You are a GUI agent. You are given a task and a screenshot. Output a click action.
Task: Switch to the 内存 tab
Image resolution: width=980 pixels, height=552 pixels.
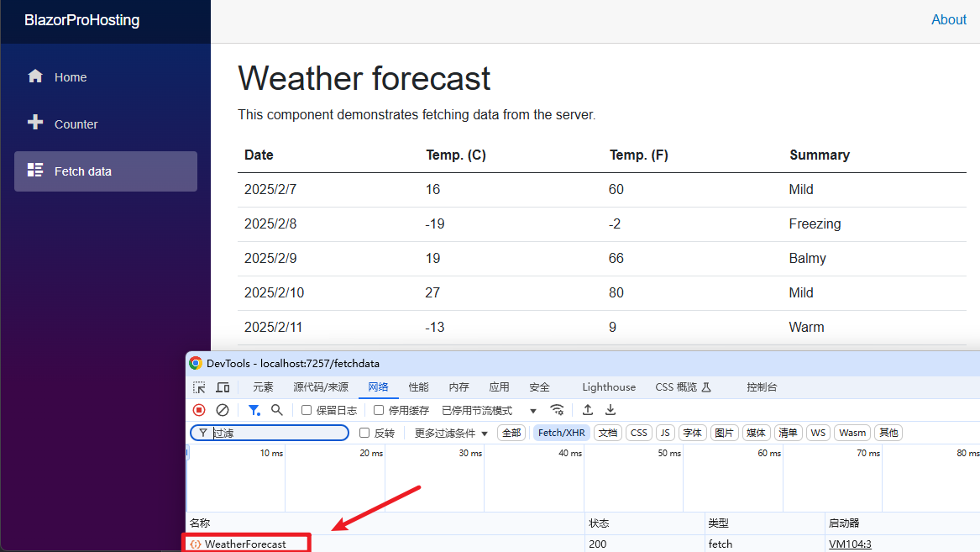tap(459, 387)
